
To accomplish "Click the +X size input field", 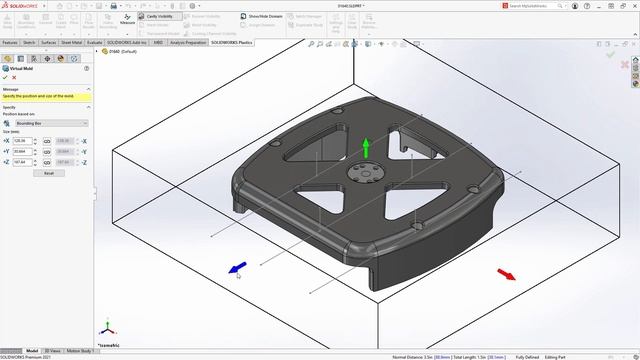I will (x=22, y=141).
